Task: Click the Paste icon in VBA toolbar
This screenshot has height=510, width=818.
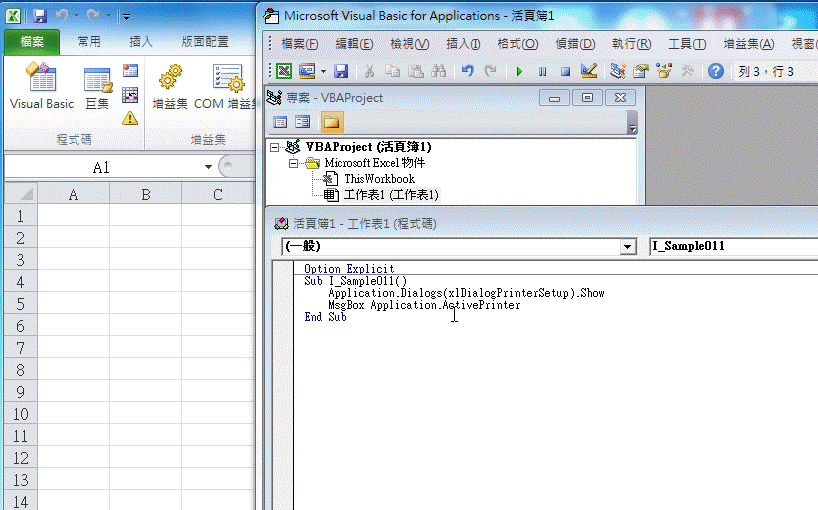Action: (x=415, y=71)
